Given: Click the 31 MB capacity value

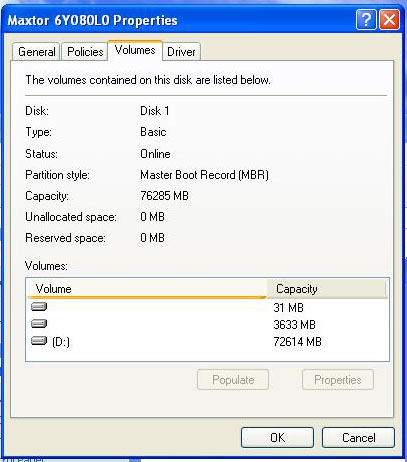Looking at the screenshot, I should [x=288, y=307].
